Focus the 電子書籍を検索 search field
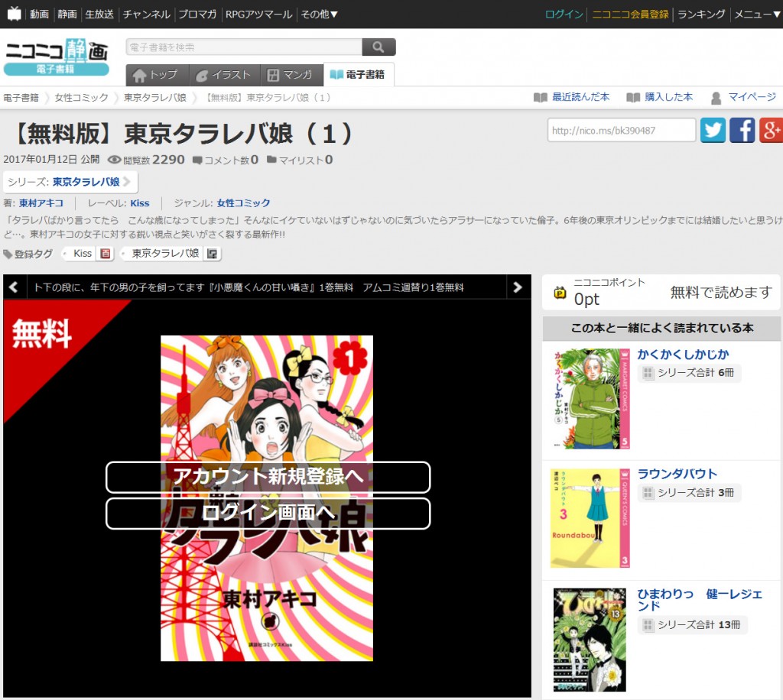The height and width of the screenshot is (700, 783). (244, 47)
